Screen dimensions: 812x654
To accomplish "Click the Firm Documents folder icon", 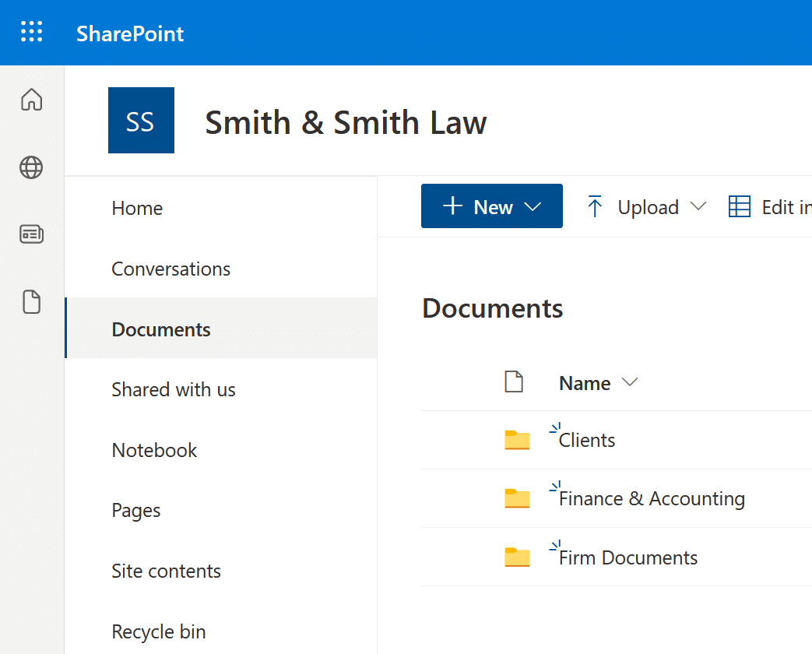I will pyautogui.click(x=517, y=557).
